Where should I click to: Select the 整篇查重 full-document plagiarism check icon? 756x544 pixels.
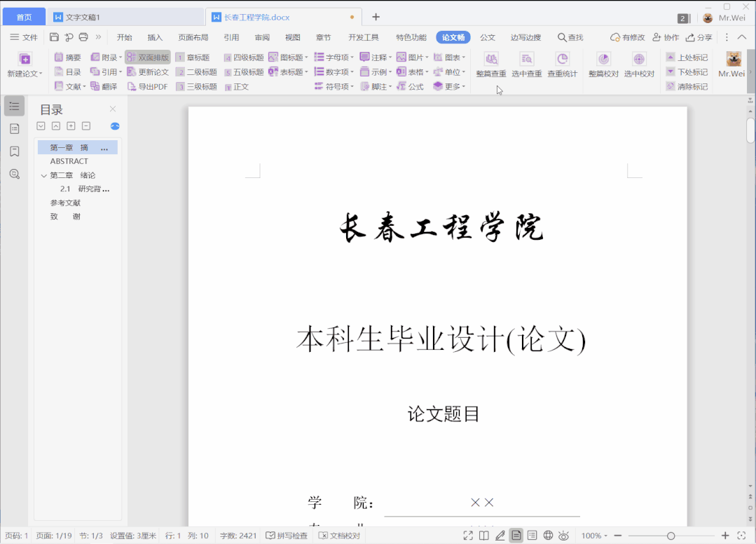(490, 59)
